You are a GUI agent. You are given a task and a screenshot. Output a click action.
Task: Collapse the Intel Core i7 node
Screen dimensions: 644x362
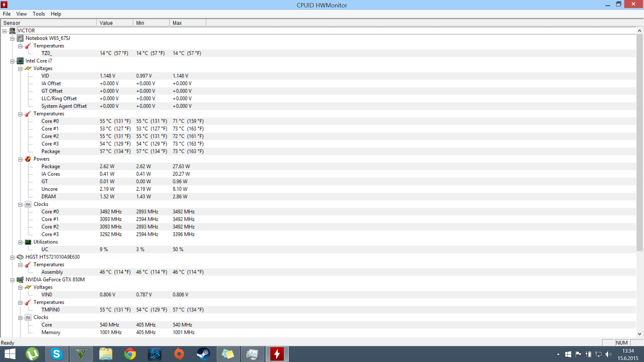tap(12, 61)
